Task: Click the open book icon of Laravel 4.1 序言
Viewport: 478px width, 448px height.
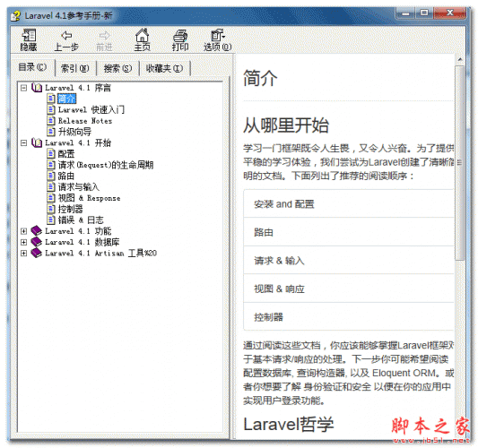Action: pos(37,88)
